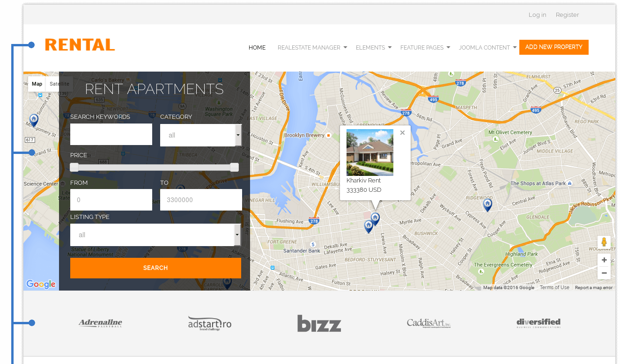The width and height of the screenshot is (620, 364).
Task: Zoom in on the map
Action: (604, 260)
